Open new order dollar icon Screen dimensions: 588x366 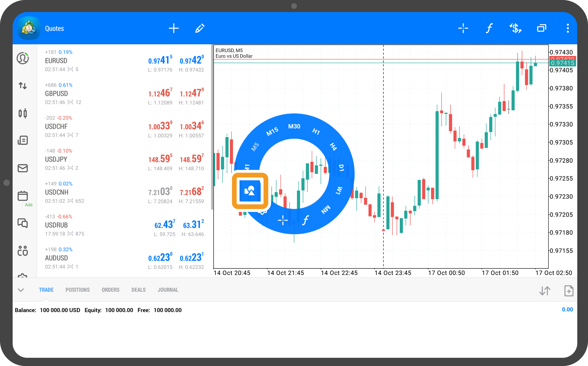(515, 28)
